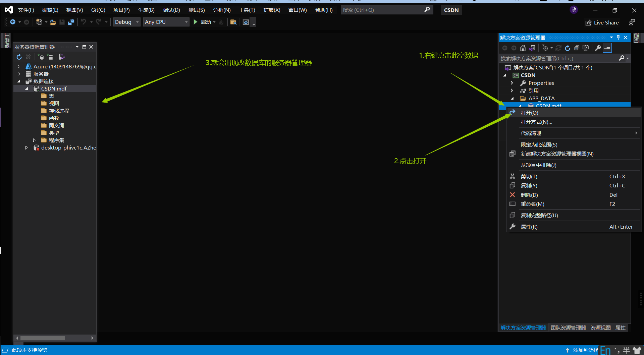Click 重命名(M) in the context menu
Viewport: 644px width, 355px height.
(533, 204)
